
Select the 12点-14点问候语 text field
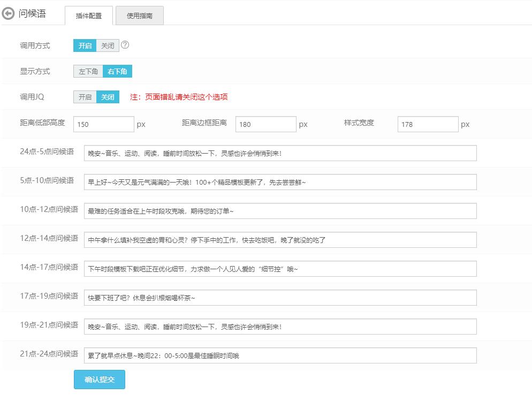coord(280,240)
